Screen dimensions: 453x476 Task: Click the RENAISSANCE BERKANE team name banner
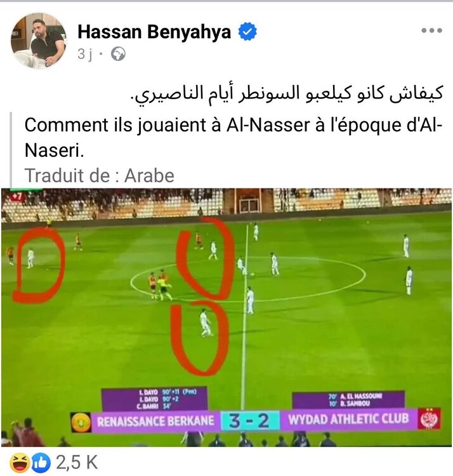155,421
